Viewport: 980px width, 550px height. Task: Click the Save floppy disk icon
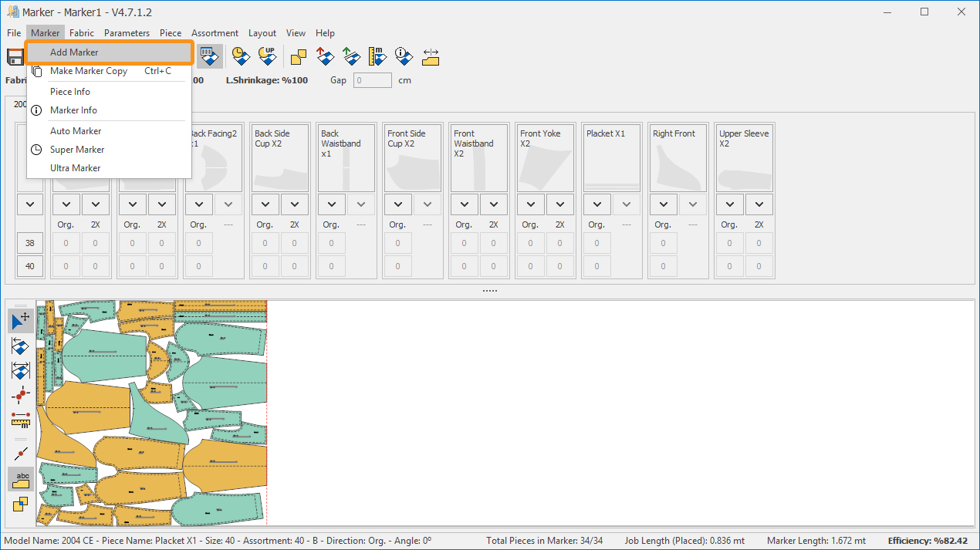point(15,57)
